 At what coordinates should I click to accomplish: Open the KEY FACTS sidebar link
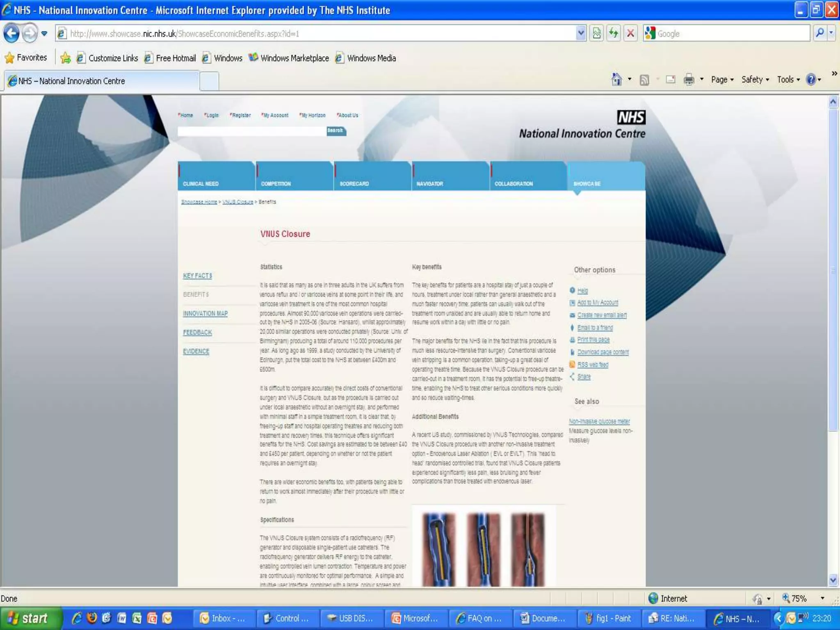(x=197, y=276)
